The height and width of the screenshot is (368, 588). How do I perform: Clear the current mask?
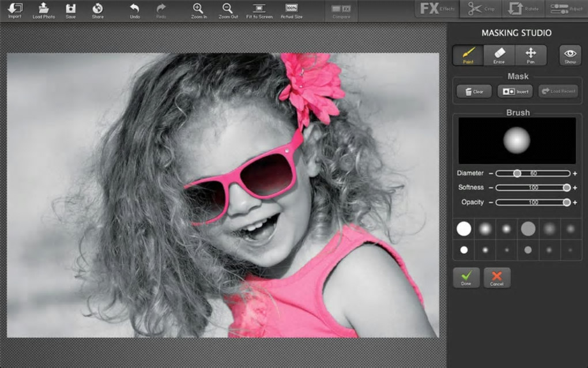(x=474, y=91)
